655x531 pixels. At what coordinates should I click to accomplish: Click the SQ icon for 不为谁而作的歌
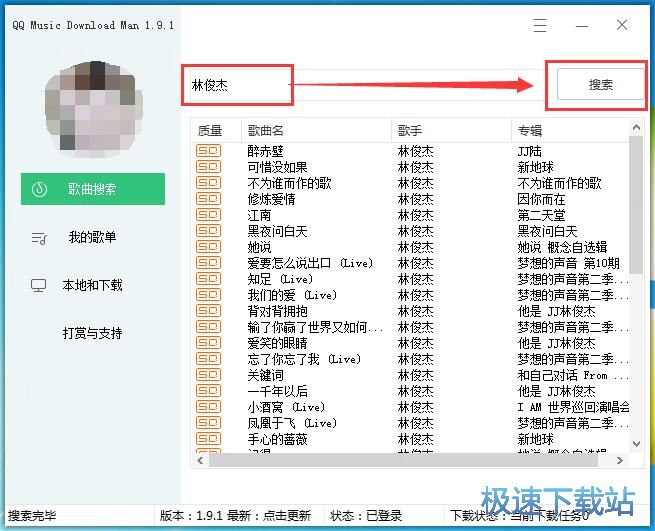(208, 183)
